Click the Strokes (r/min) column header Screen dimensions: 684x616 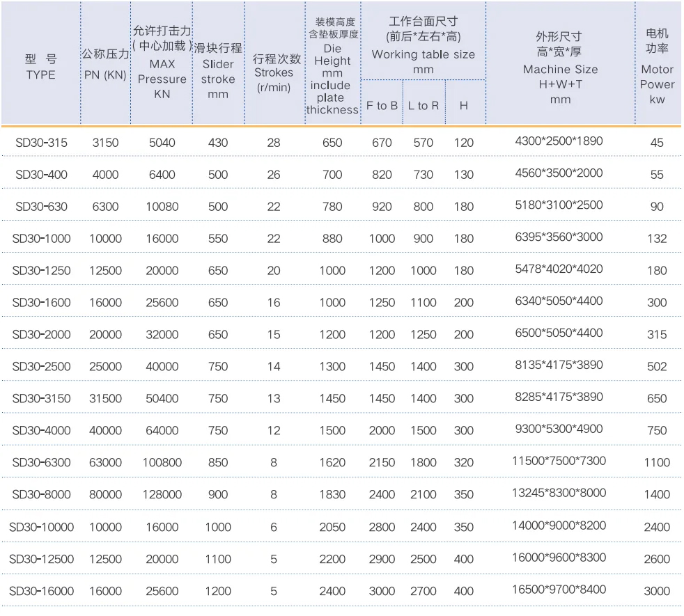pos(274,73)
